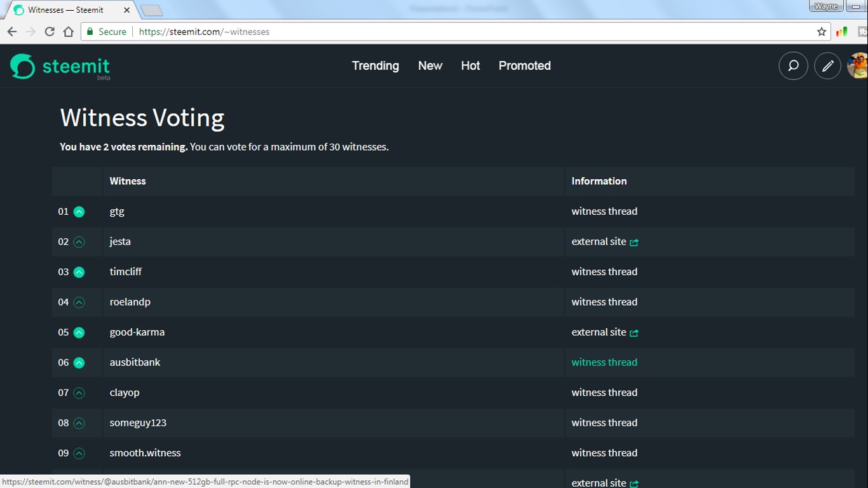Bookmark page with star icon
The width and height of the screenshot is (868, 488).
[822, 32]
